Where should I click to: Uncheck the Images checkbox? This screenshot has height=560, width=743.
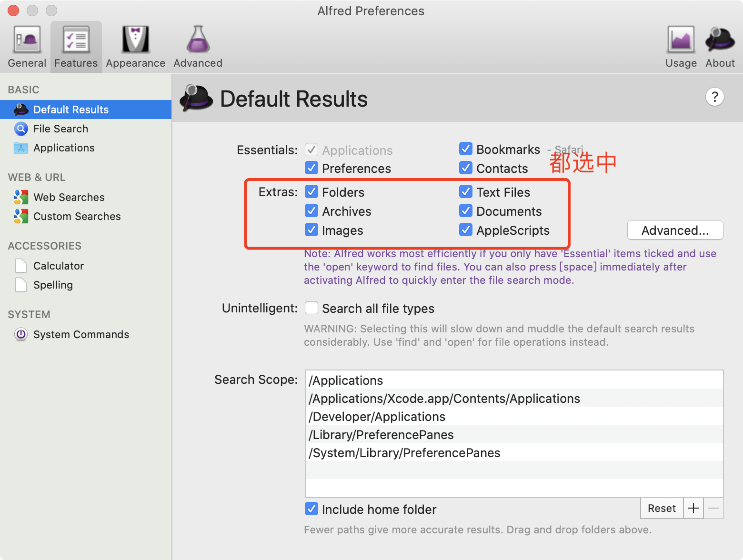tap(311, 230)
